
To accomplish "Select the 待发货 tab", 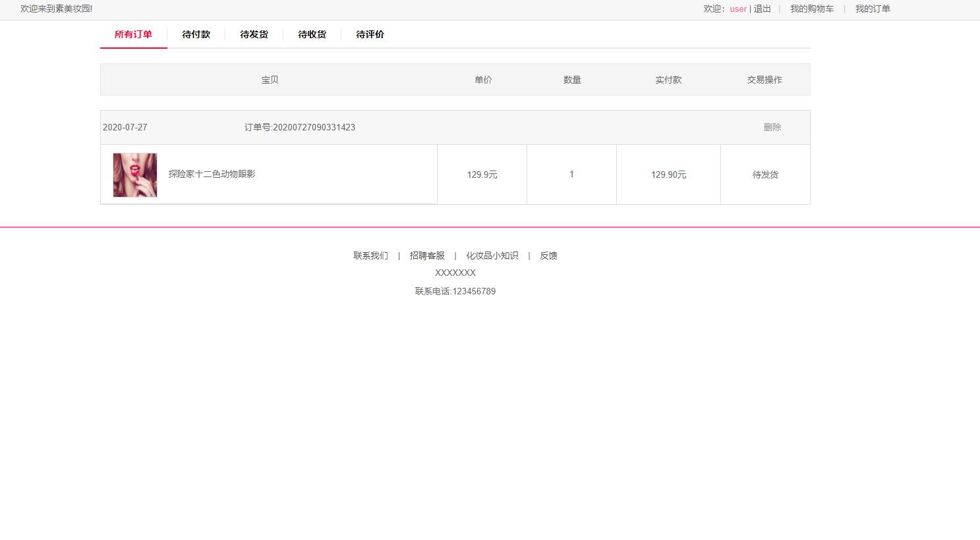I will 254,34.
